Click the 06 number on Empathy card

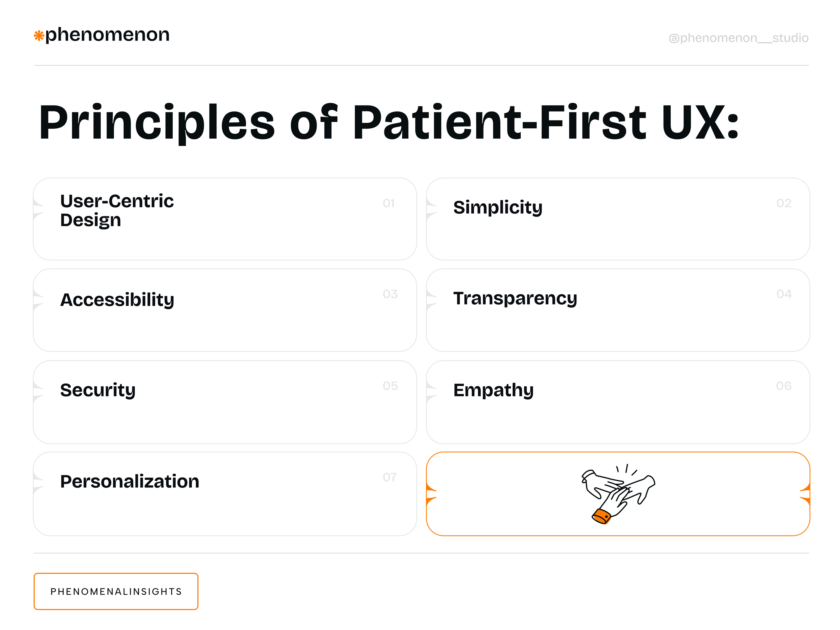(x=784, y=386)
